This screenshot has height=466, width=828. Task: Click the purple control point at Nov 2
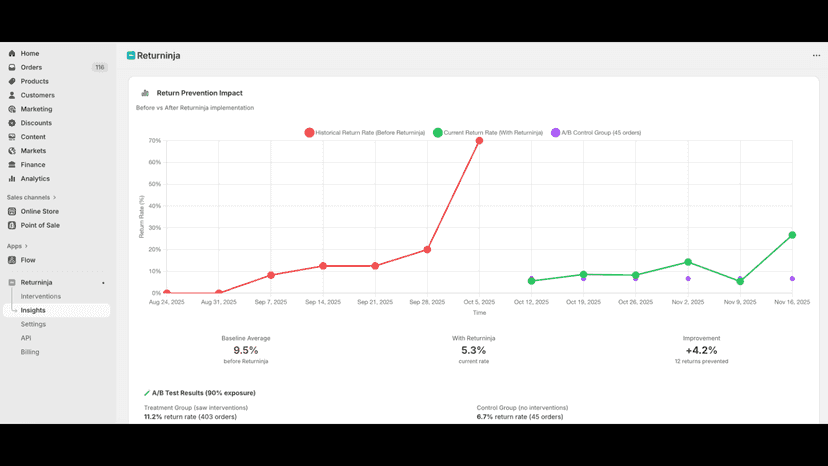point(688,278)
